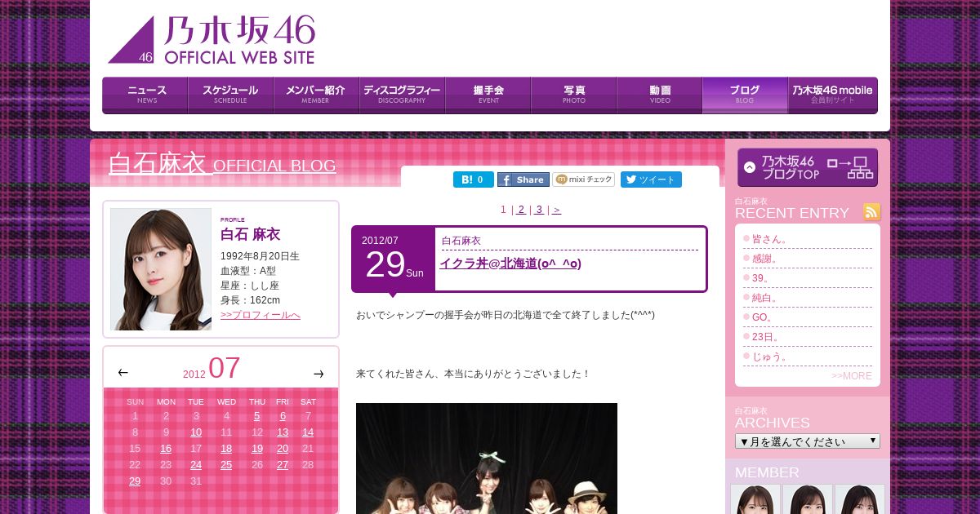Click the >>MORE recent entries link
The height and width of the screenshot is (514, 980).
coord(852,376)
